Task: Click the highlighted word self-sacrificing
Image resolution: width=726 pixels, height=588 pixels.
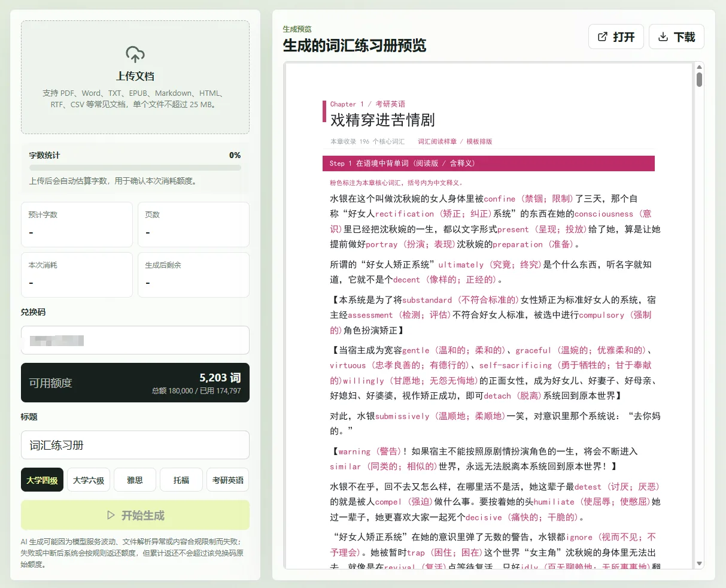Action: tap(516, 365)
